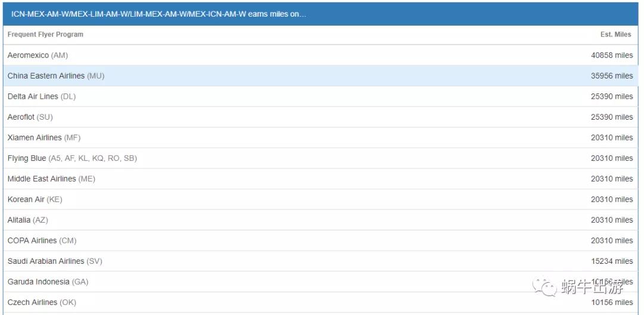Image resolution: width=644 pixels, height=315 pixels.
Task: Click the Est. Miles column header
Action: [x=615, y=35]
